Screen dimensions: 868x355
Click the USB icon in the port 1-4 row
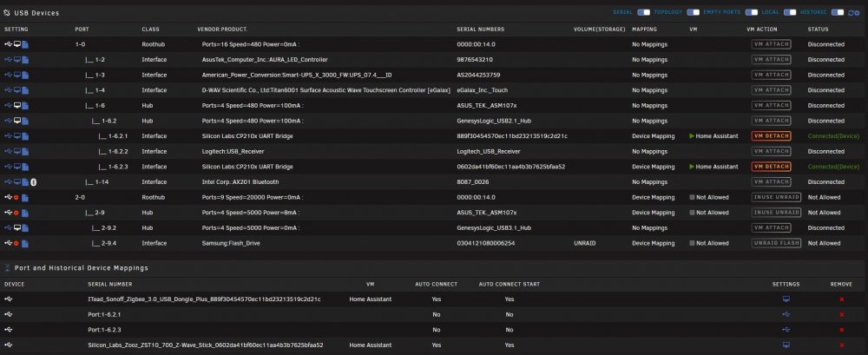(x=9, y=90)
